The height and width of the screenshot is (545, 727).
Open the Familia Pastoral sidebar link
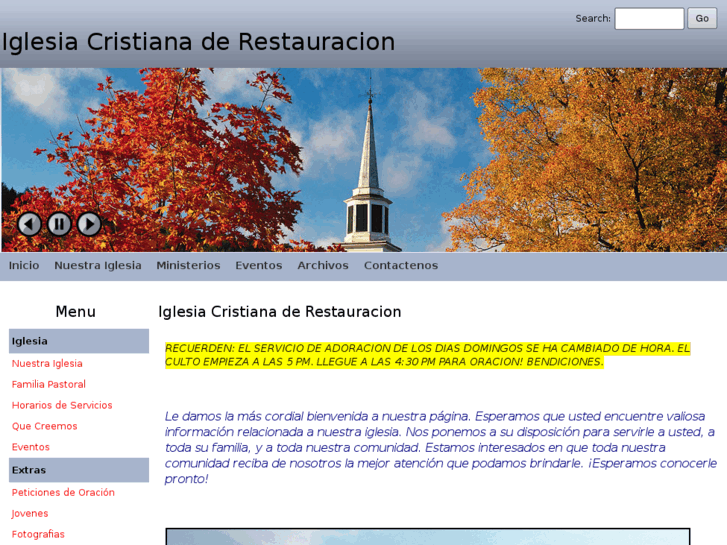click(x=49, y=385)
